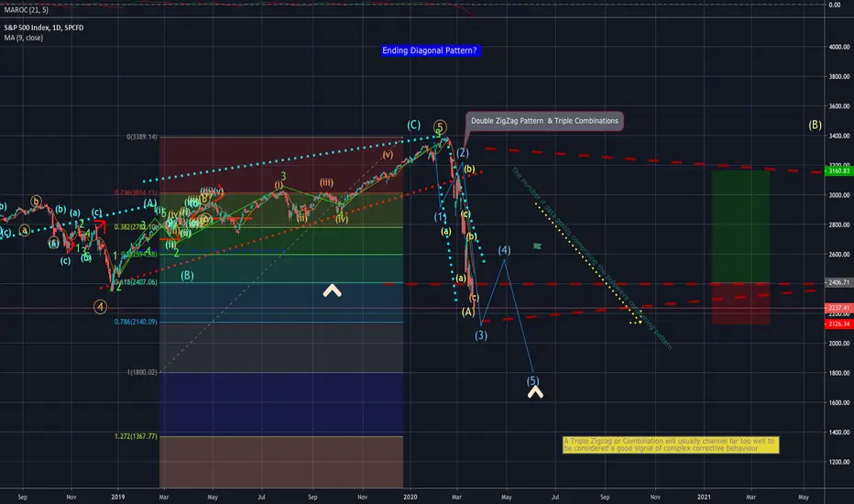Select the 'Double ZigZag Pattern & Triple Combinations' callout

pos(544,121)
